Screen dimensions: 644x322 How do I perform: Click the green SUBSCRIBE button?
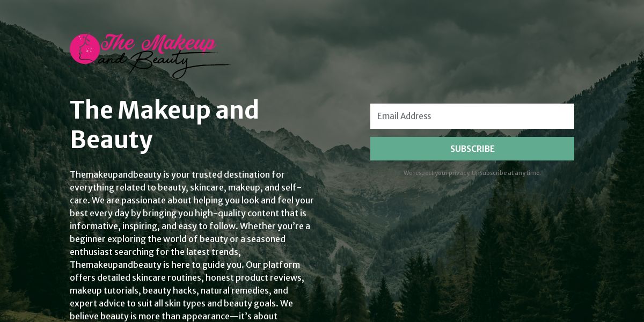click(x=472, y=149)
